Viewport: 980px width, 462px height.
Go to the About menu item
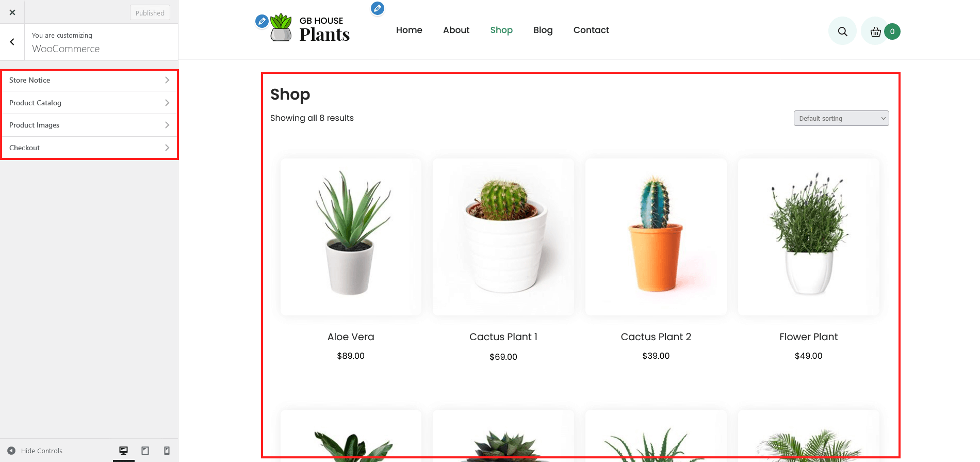click(456, 30)
